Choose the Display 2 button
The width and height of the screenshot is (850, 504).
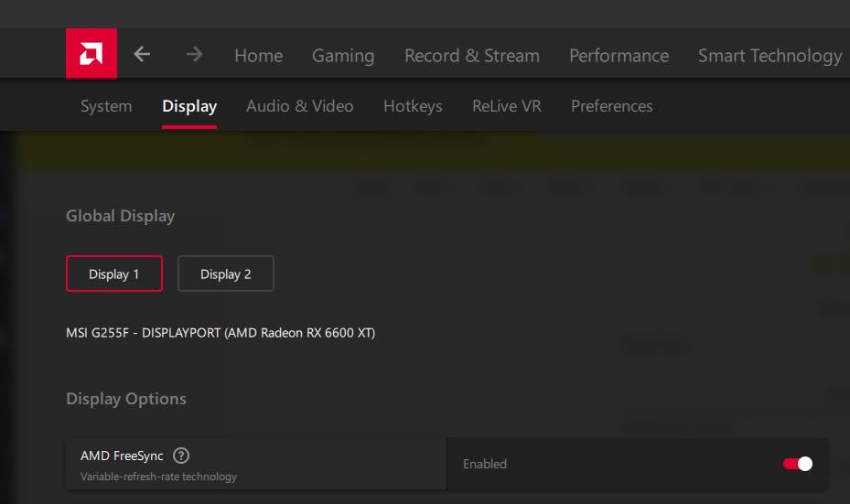click(x=225, y=273)
